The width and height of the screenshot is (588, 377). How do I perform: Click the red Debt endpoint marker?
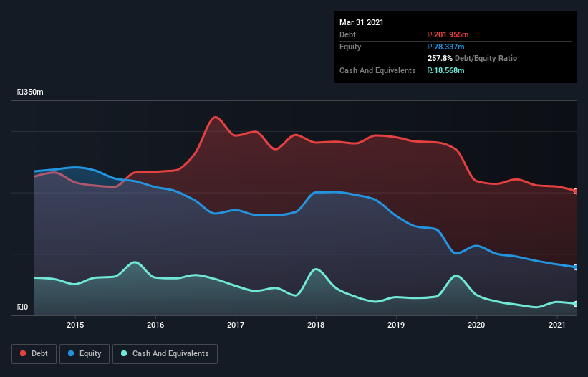(576, 191)
